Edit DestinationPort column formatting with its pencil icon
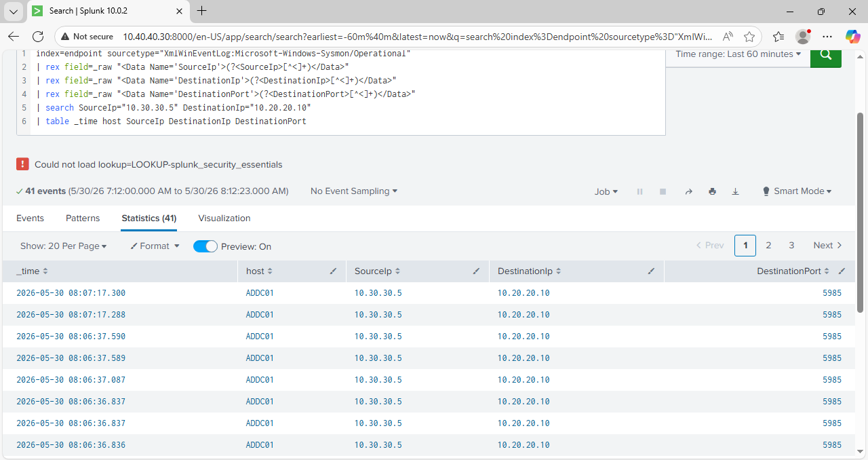This screenshot has height=460, width=868. pyautogui.click(x=842, y=271)
